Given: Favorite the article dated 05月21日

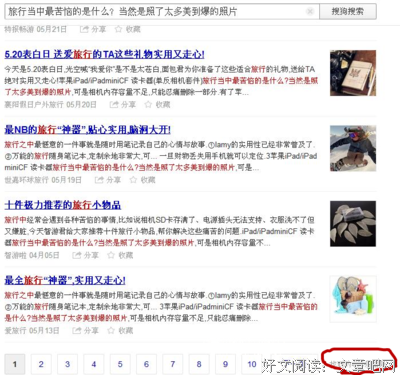Looking at the screenshot, I should tap(128, 29).
